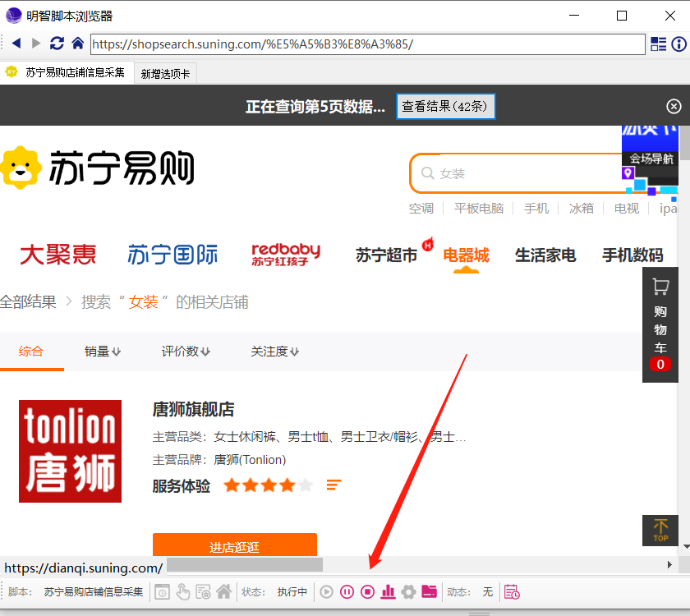Click the 全部结果 breadcrumb
690x616 pixels.
click(x=28, y=302)
